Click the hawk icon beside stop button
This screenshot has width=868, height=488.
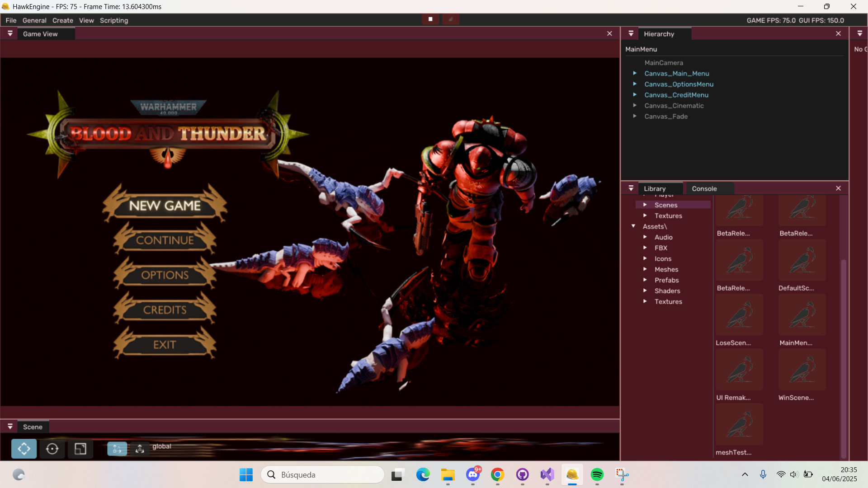451,19
